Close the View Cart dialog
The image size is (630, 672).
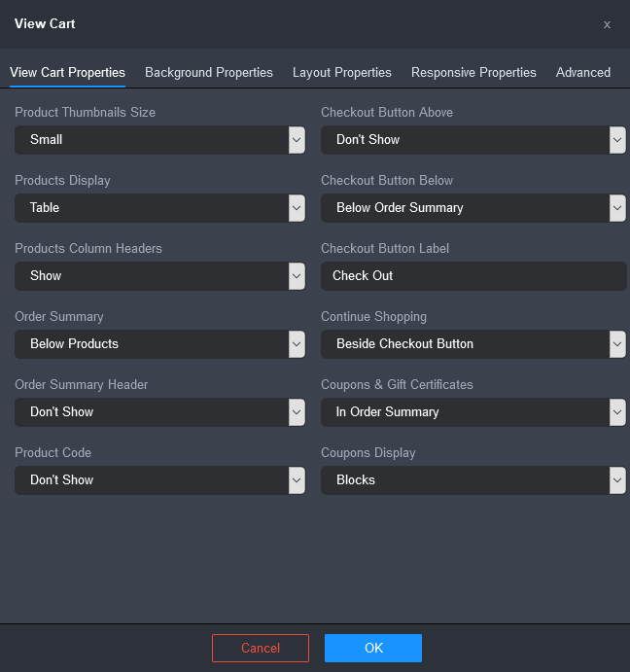[607, 25]
